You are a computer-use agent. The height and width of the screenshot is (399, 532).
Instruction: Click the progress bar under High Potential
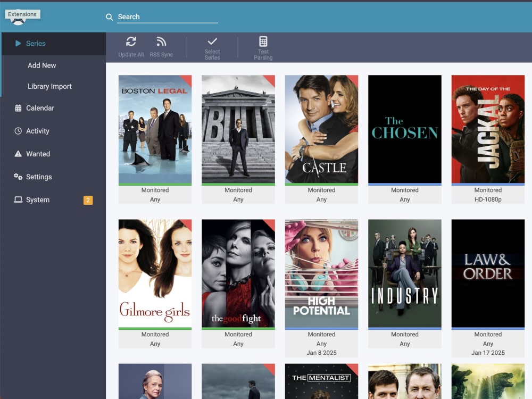coord(322,328)
